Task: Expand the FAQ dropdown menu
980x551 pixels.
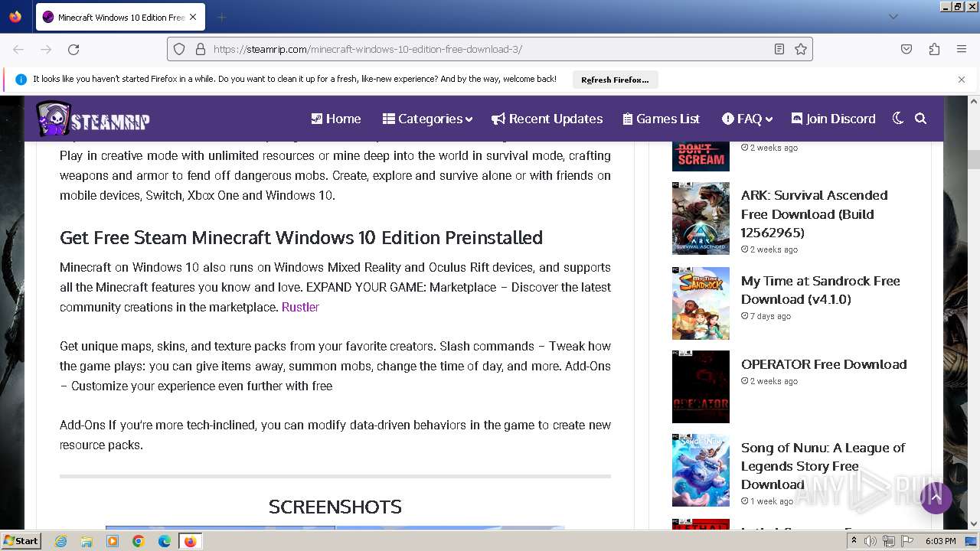Action: coord(747,119)
